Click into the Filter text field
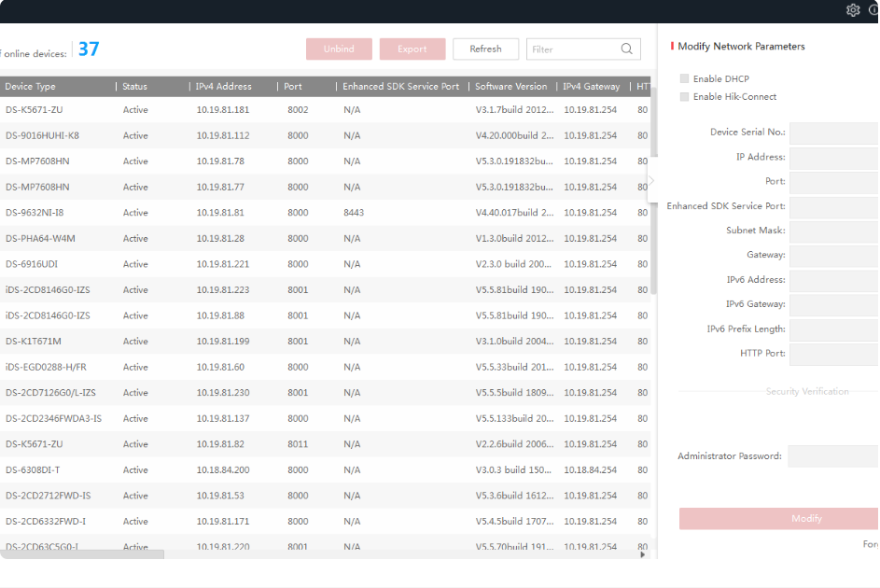This screenshot has width=880, height=588. click(x=571, y=49)
